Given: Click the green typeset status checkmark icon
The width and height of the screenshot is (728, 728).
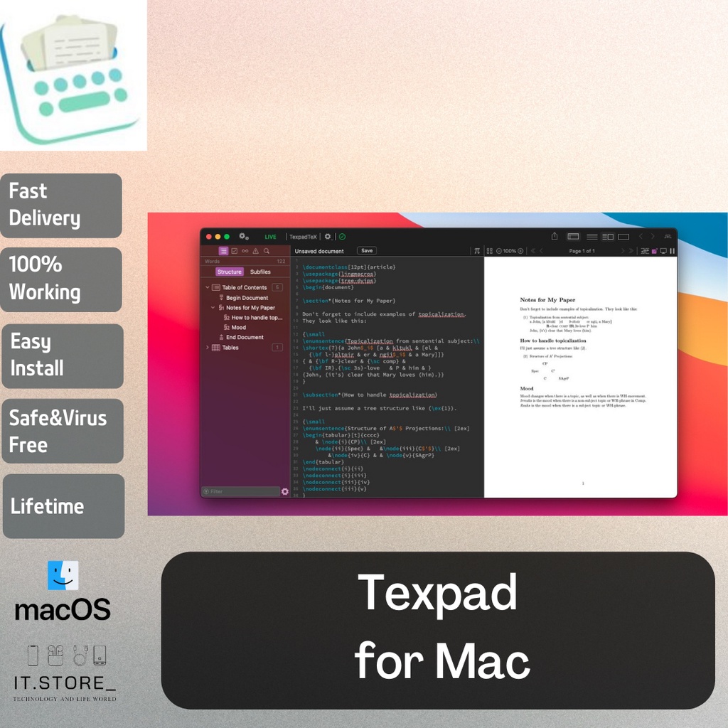Looking at the screenshot, I should pyautogui.click(x=341, y=237).
